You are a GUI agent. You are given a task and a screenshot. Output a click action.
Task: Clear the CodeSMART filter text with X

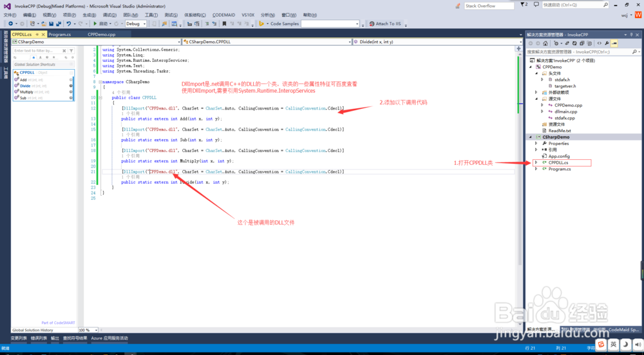coord(64,50)
